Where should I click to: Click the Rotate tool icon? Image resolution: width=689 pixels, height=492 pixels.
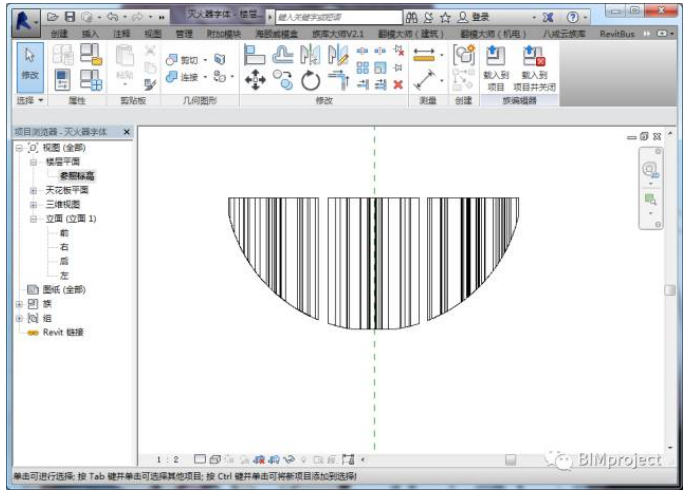pos(312,80)
